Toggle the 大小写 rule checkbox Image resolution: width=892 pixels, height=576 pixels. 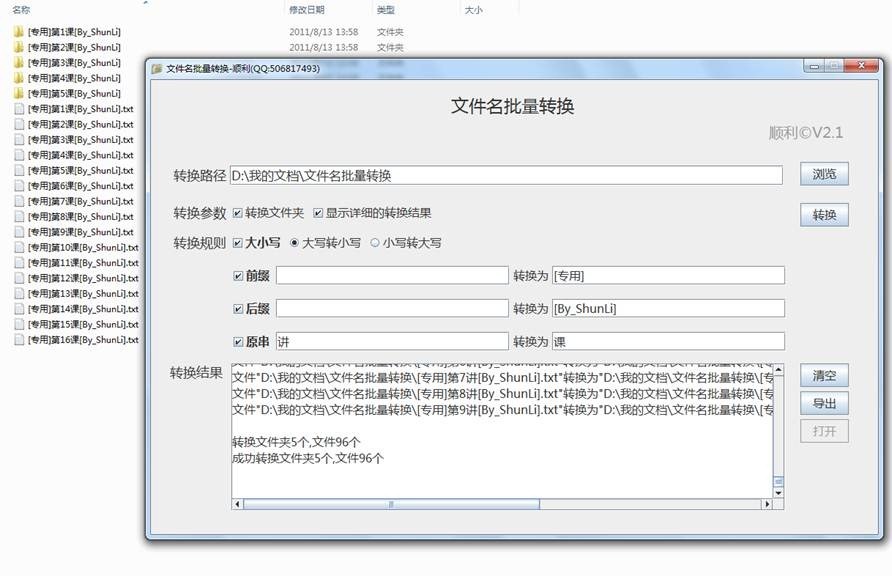pyautogui.click(x=238, y=243)
